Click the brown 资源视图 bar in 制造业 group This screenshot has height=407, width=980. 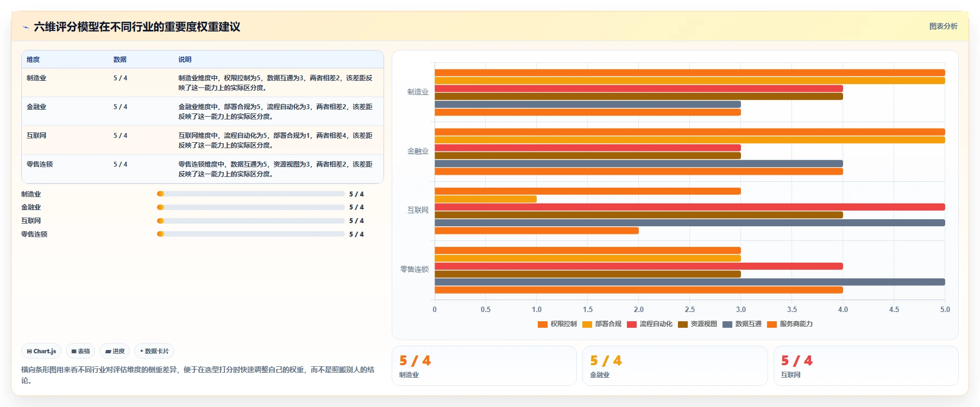click(639, 97)
